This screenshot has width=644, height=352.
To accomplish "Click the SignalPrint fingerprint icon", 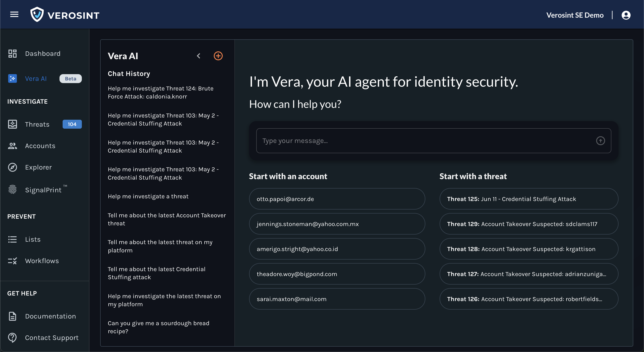I will click(12, 190).
